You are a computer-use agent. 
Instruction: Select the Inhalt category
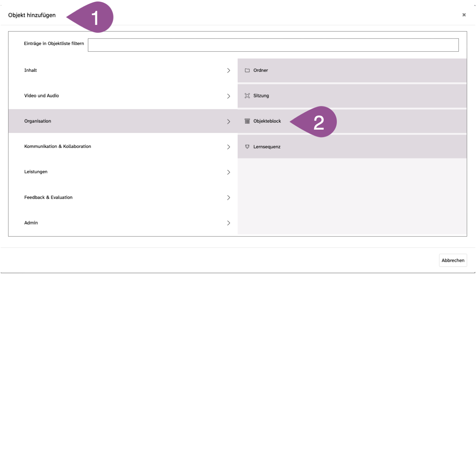click(x=123, y=70)
